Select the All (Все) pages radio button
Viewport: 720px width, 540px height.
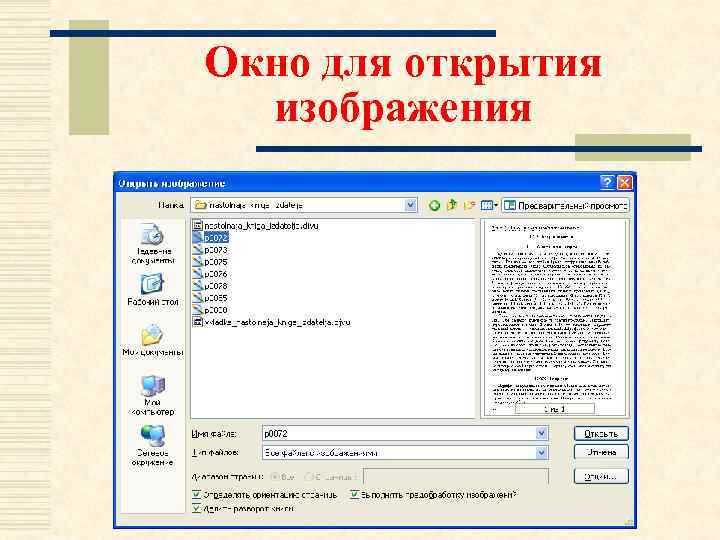tap(275, 477)
